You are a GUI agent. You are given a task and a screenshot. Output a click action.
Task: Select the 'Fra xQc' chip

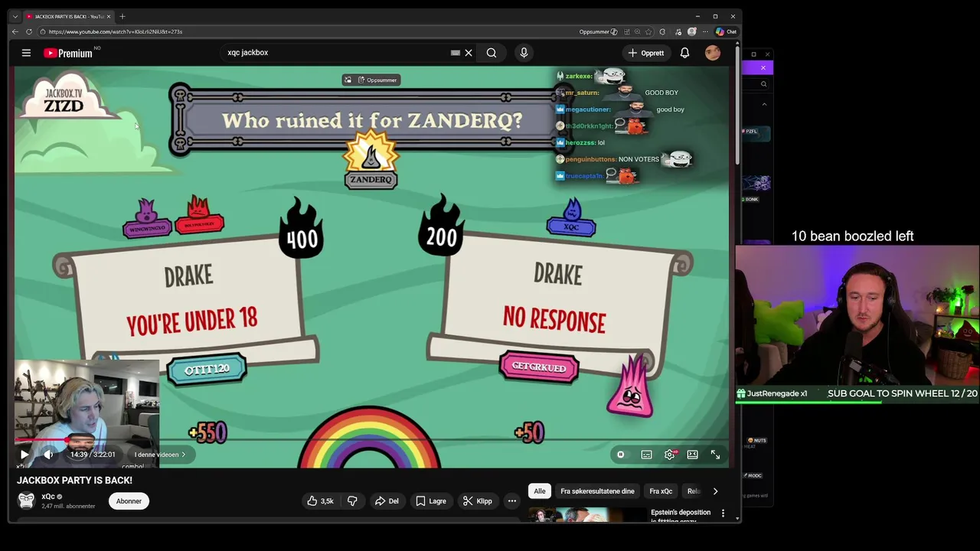661,491
